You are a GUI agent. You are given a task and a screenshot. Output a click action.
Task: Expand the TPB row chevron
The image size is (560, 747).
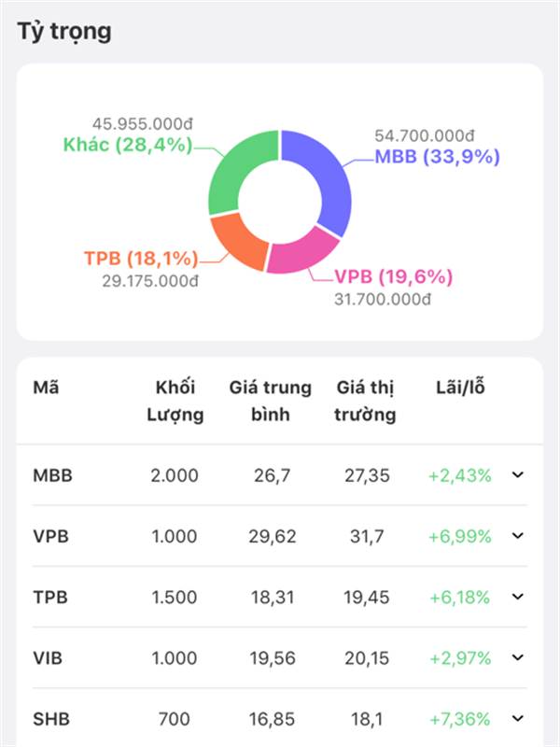[x=518, y=597]
